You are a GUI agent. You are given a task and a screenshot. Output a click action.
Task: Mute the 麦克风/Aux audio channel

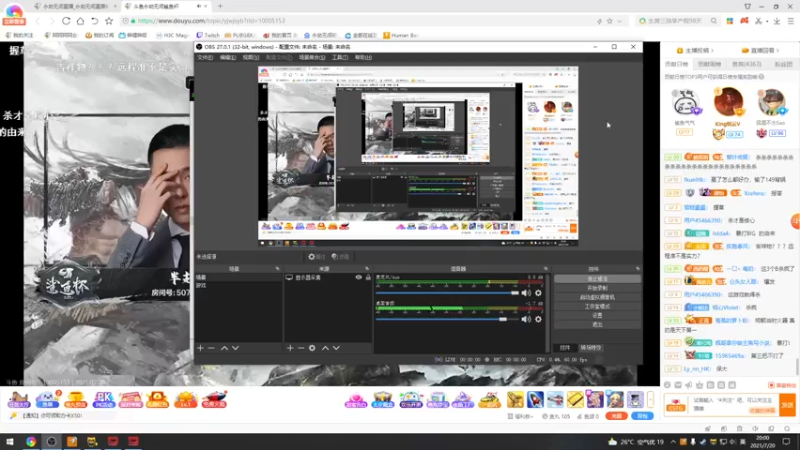coord(526,293)
